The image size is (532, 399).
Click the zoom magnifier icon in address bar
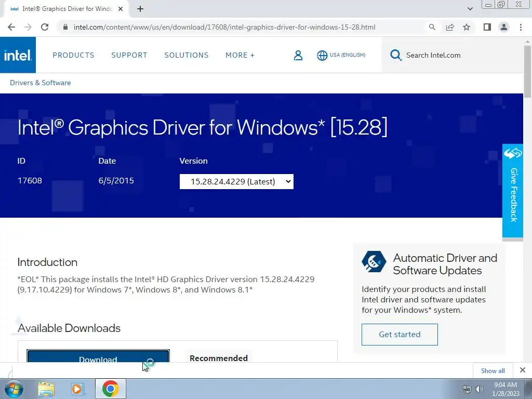(432, 27)
